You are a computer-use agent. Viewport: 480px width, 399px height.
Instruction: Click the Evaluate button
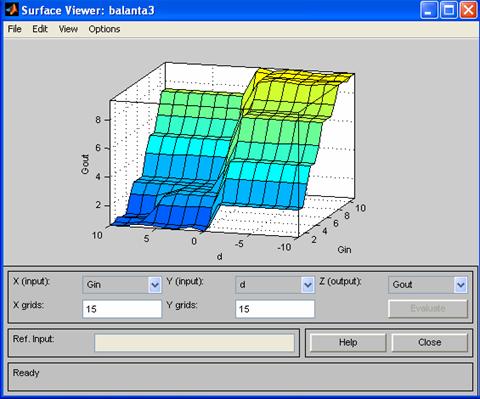coord(428,308)
